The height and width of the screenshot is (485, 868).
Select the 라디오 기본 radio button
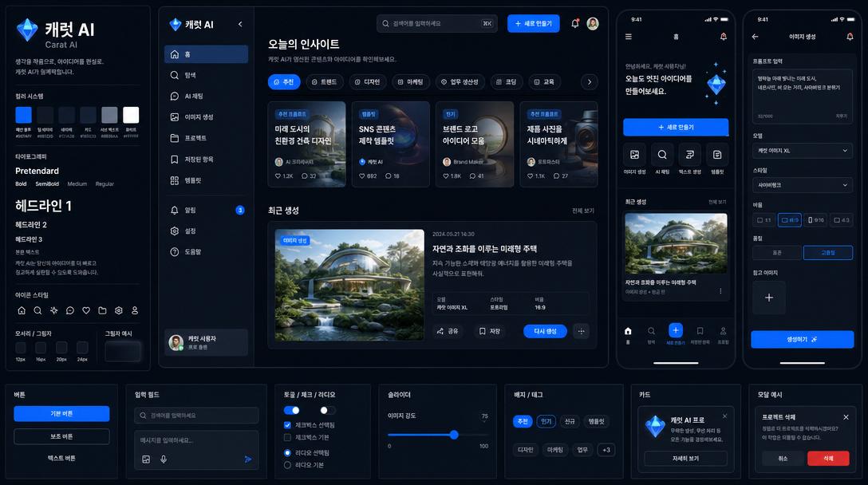coord(287,465)
